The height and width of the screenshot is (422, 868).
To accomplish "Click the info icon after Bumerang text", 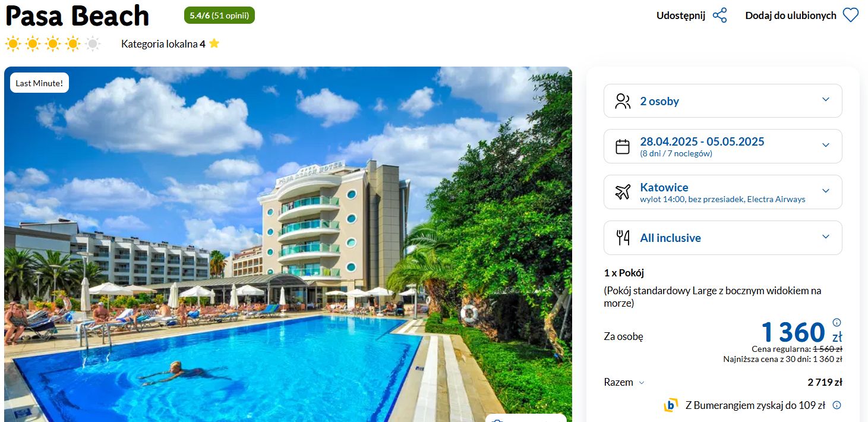I will click(837, 405).
